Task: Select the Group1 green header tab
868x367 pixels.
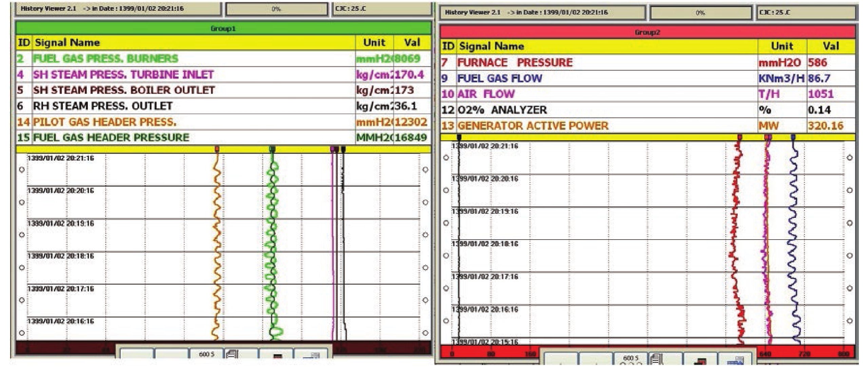Action: tap(223, 28)
